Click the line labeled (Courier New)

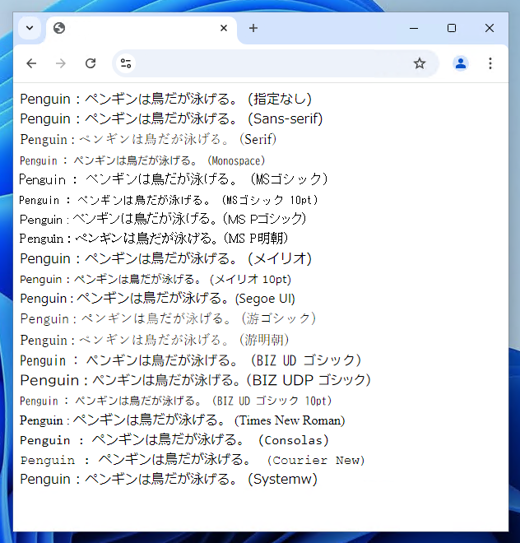(x=192, y=460)
